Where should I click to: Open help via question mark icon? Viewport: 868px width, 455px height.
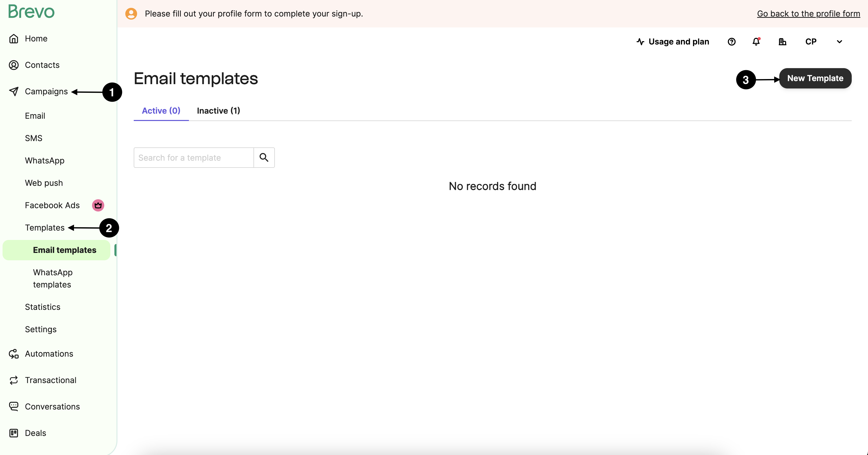(731, 42)
